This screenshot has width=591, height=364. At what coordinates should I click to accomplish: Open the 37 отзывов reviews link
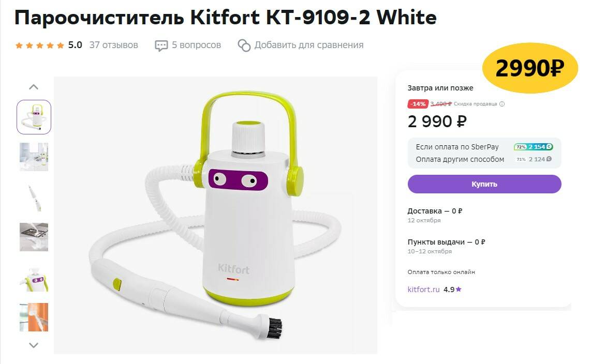pos(114,45)
